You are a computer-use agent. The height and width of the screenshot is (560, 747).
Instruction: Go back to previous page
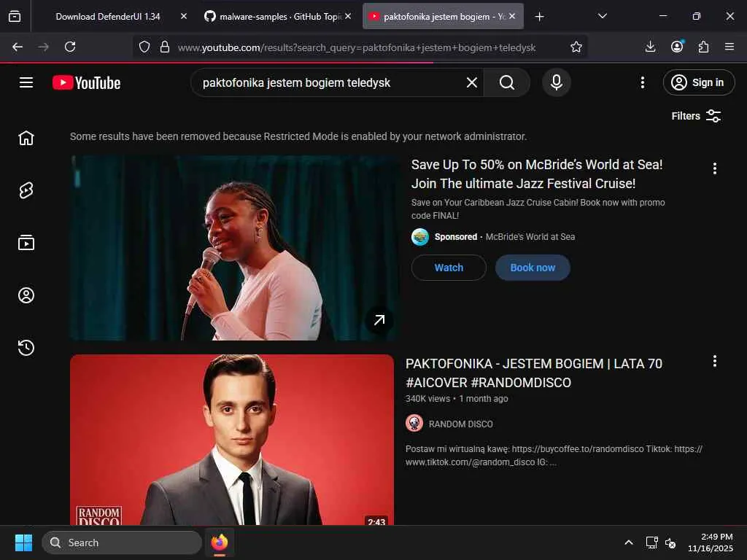pos(18,47)
